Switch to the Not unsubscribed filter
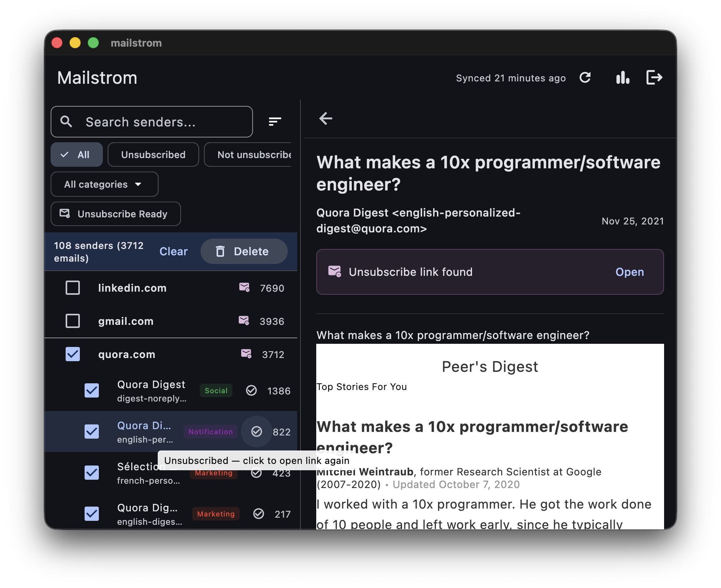 (x=253, y=155)
